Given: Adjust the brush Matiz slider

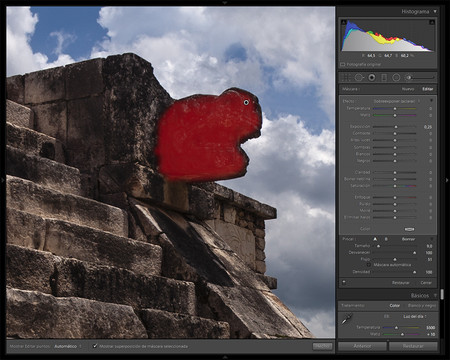Looking at the screenshot, I should coord(394,115).
